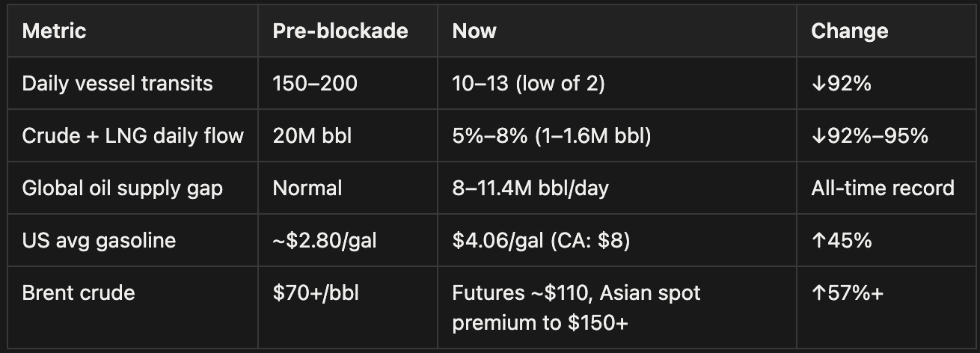Click the 10–13 (low of 2) cell

pos(528,83)
